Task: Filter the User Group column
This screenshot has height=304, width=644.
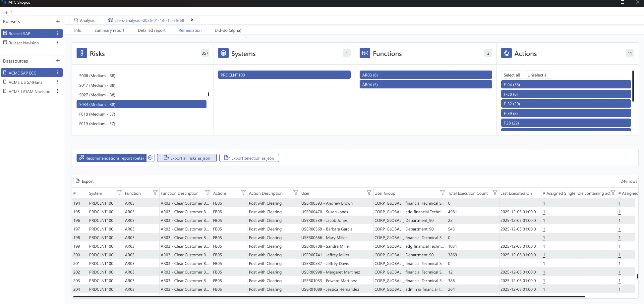Action: point(442,192)
